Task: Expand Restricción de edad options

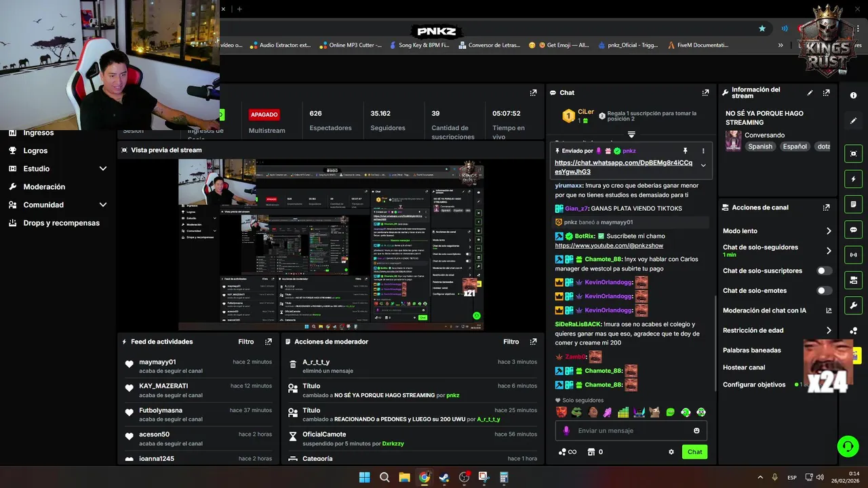Action: [x=829, y=331]
